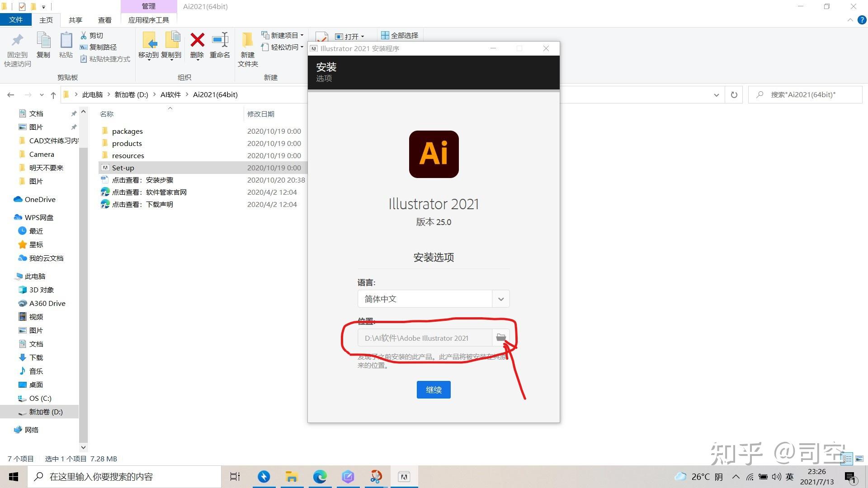Click the Edge browser taskbar icon
Image resolution: width=868 pixels, height=488 pixels.
point(320,476)
